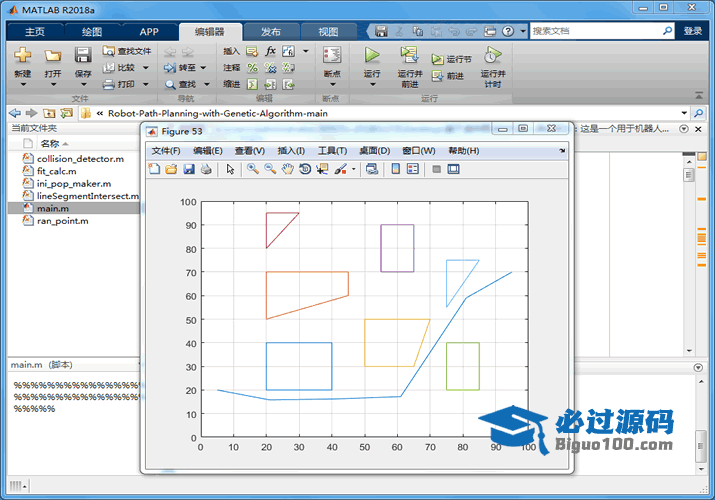Click the Print Figure icon
This screenshot has width=715, height=500.
point(206,169)
